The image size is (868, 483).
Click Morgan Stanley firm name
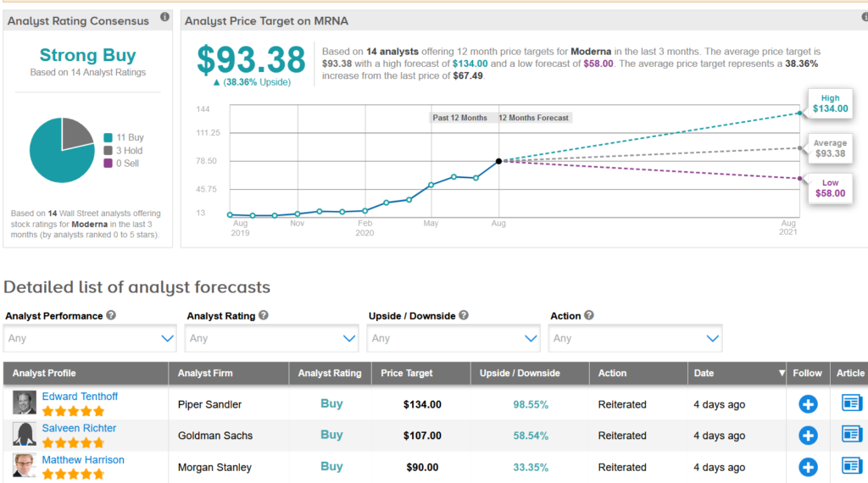coord(214,467)
